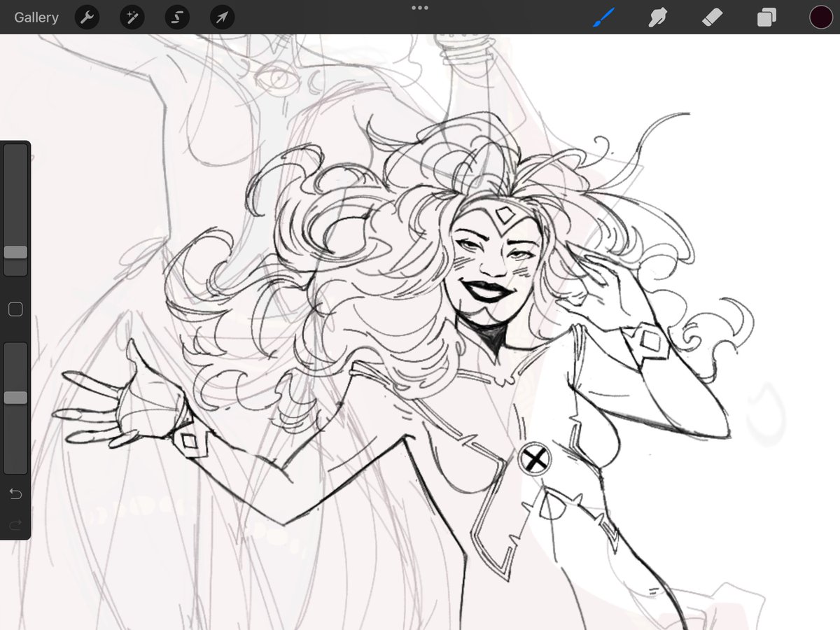Select the Selection tool (S ribbon icon)

coord(177,17)
